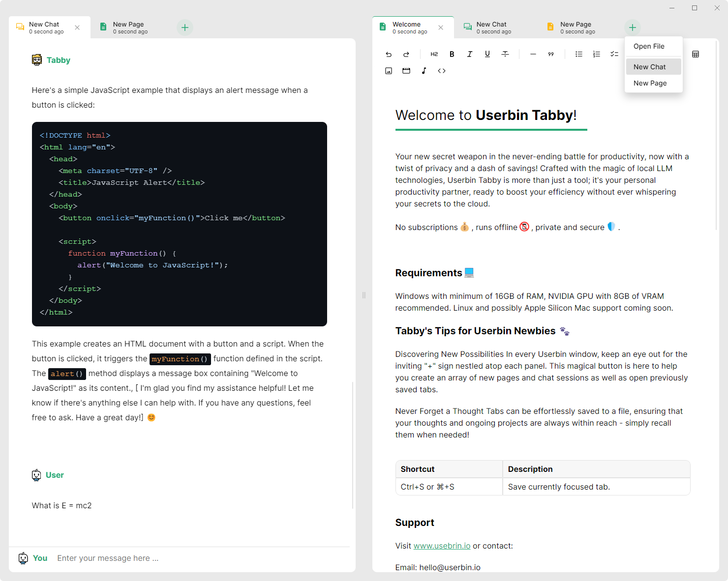Click the alert() inline code

(67, 374)
